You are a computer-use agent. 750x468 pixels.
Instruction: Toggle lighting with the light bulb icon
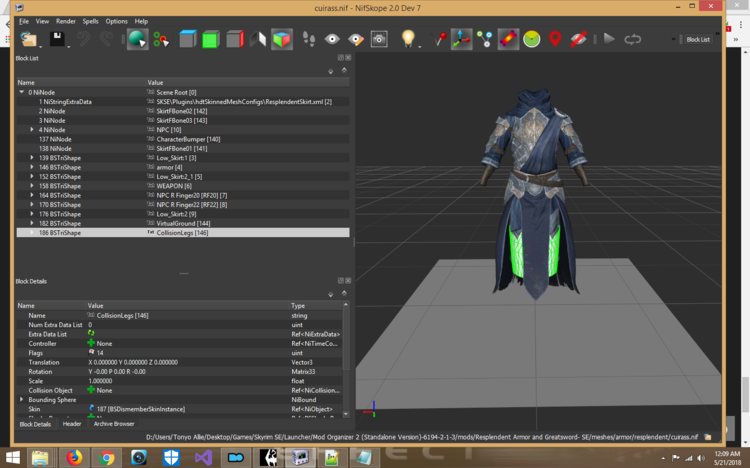click(408, 38)
